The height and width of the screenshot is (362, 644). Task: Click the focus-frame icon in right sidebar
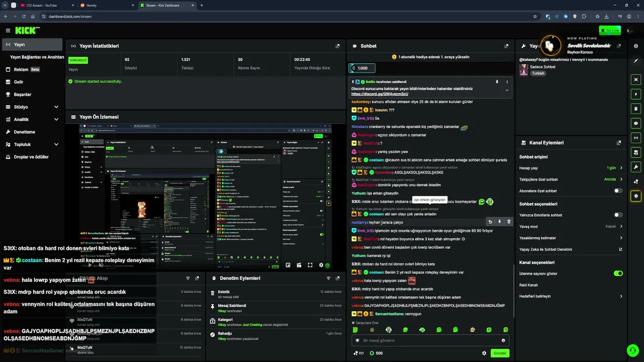636,79
